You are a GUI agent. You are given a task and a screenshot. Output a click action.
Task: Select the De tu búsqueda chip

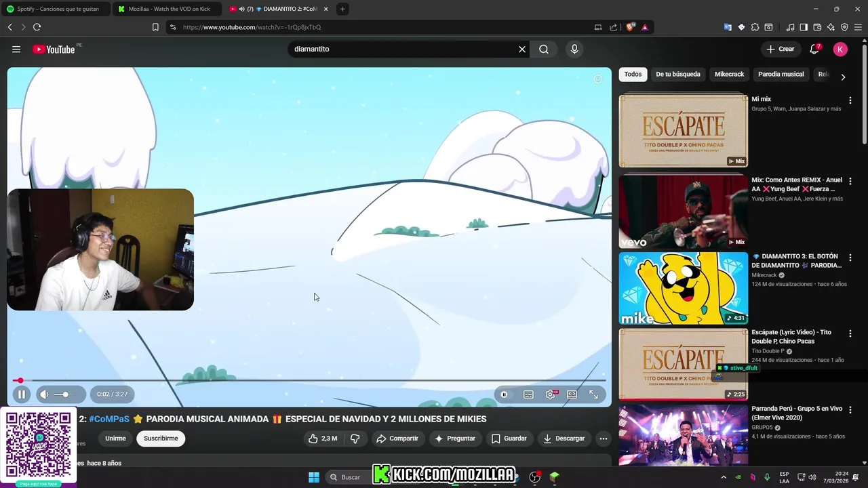678,75
